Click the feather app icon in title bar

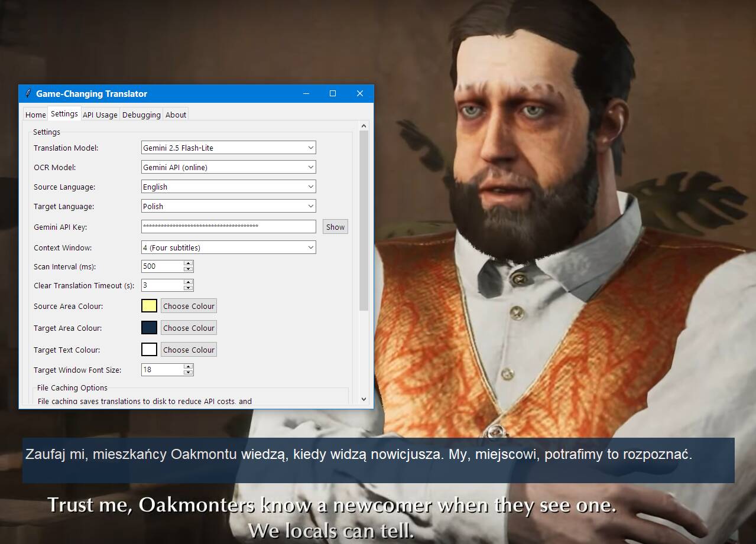(28, 93)
